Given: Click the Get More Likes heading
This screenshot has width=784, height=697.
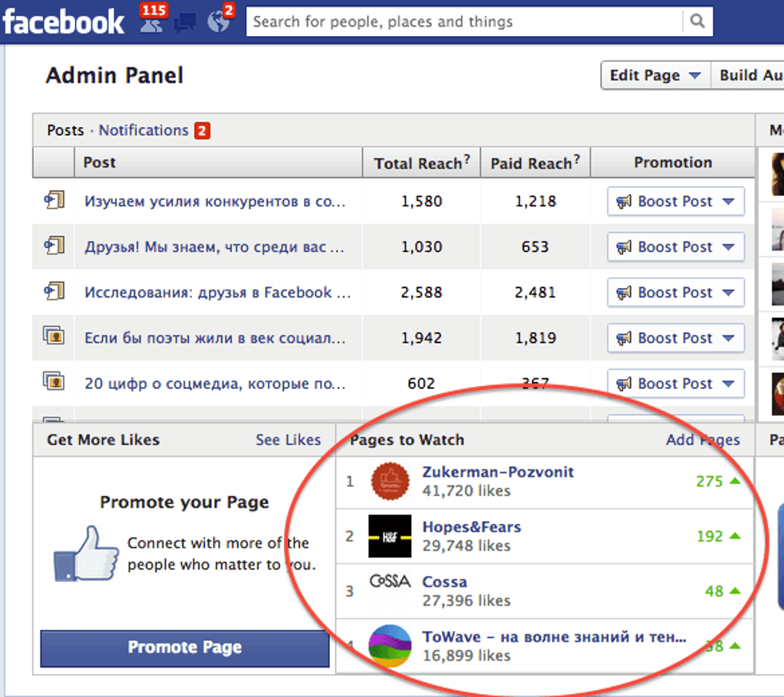Looking at the screenshot, I should (103, 440).
